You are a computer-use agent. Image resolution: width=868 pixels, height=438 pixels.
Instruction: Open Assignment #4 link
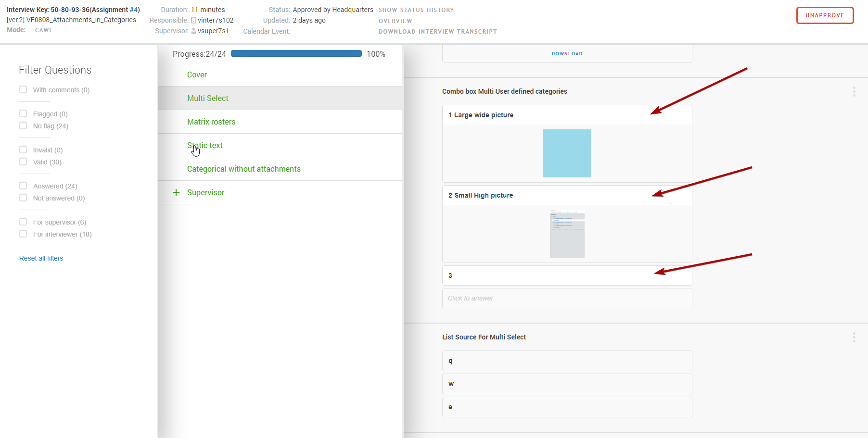[134, 10]
